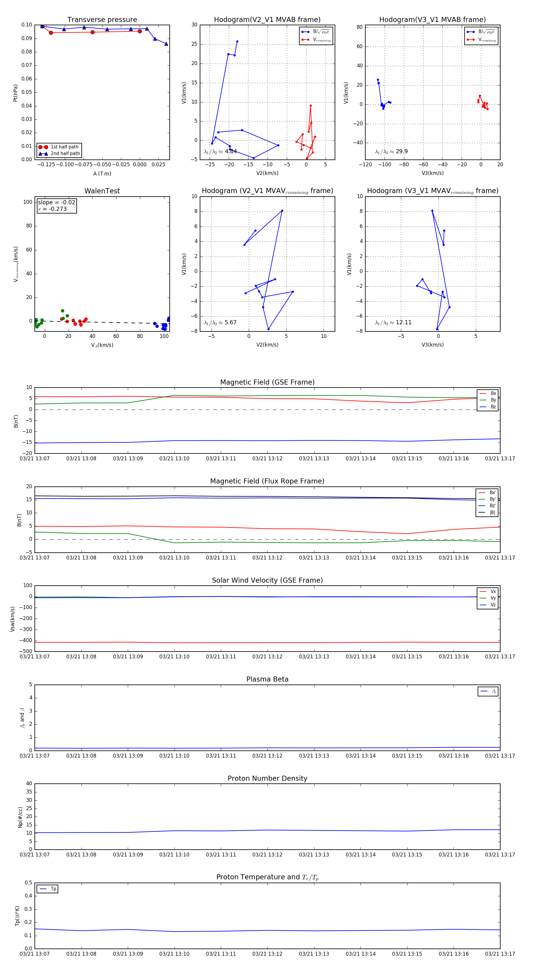The width and height of the screenshot is (535, 980).
Task: Click the Magnetic Field (Flux Rope Frame) title
Action: point(267,481)
